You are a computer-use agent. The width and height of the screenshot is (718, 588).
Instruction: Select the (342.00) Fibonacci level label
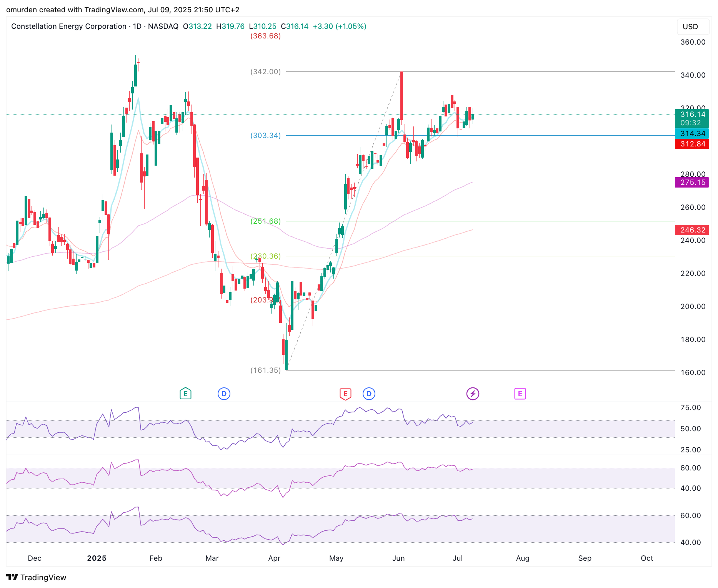pyautogui.click(x=265, y=71)
